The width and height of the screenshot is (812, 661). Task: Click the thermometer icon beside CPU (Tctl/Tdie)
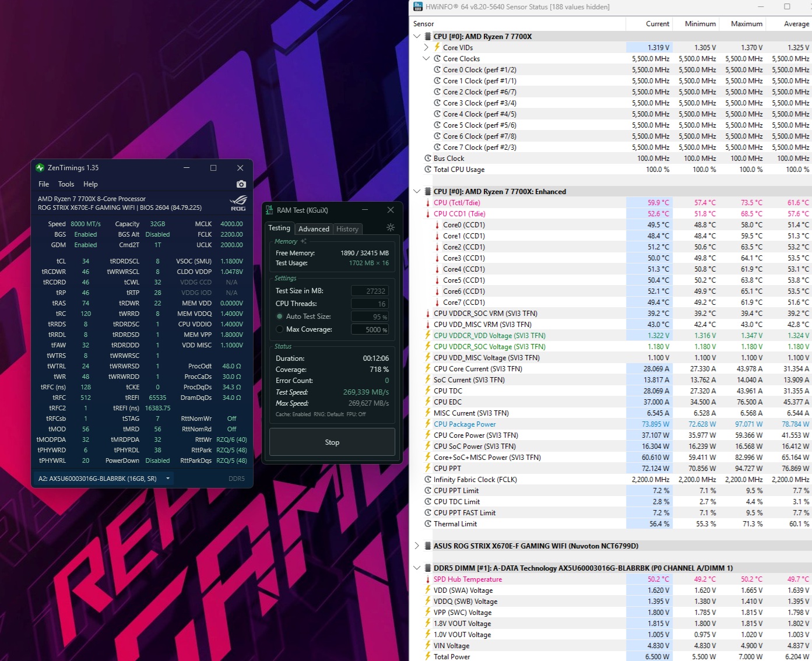pos(428,203)
